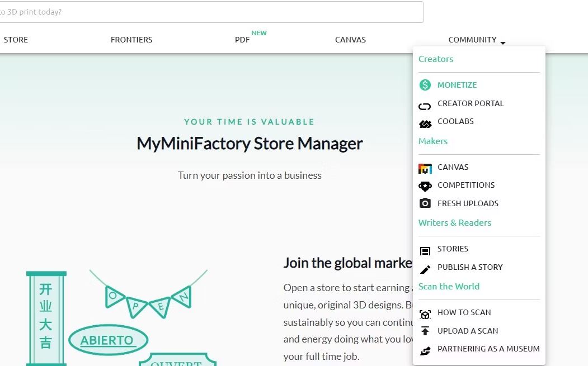Click the ABIERTO sign illustration
Screen dimensions: 588x366
(x=108, y=340)
